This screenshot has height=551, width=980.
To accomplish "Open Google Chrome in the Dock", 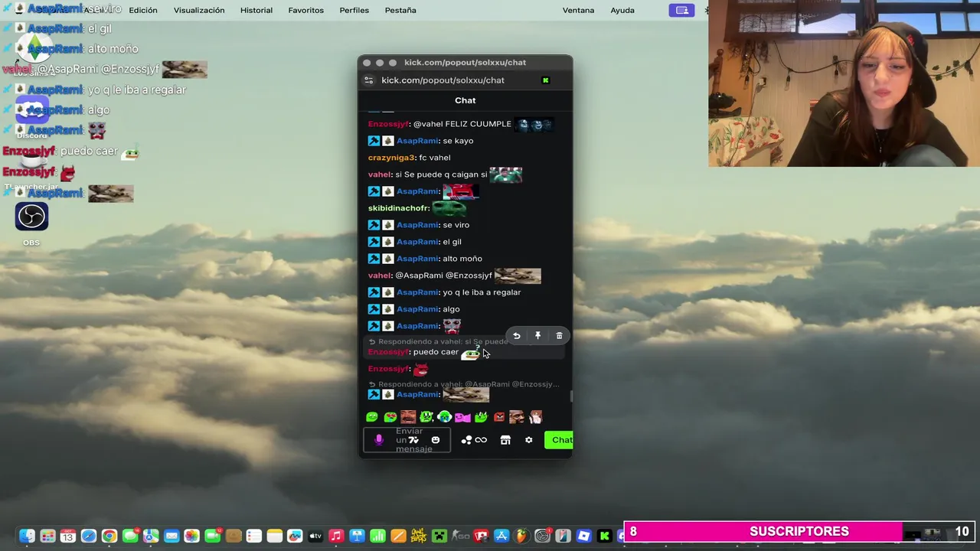I will [109, 536].
